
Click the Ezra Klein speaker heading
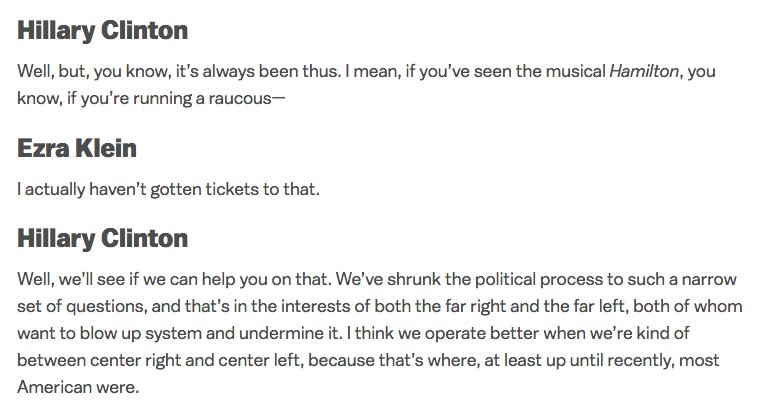click(77, 148)
